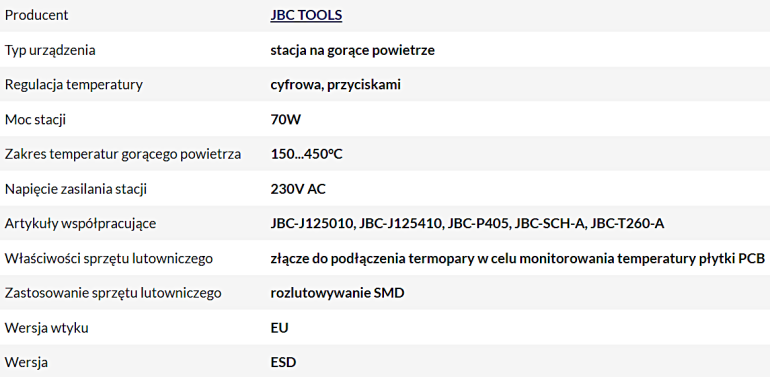The height and width of the screenshot is (377, 770).
Task: Select the 'Regulacja temperatury' label
Action: click(x=74, y=85)
